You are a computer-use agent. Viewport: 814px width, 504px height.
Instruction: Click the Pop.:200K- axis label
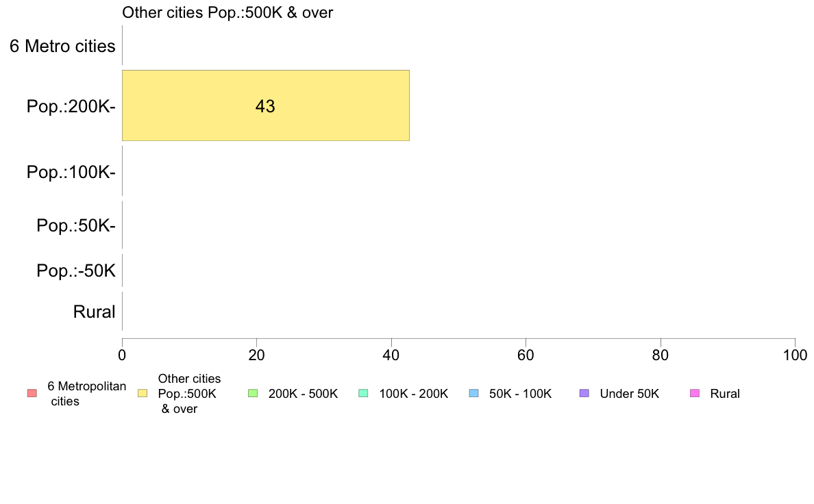71,106
